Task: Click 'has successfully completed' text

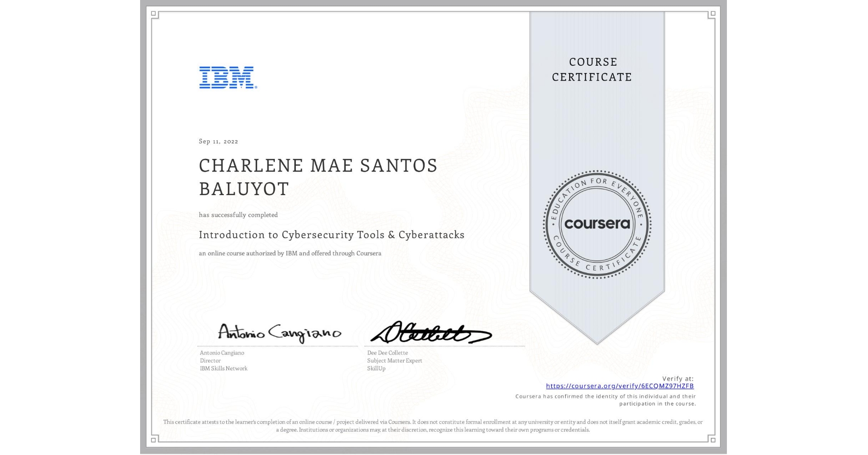Action: [x=238, y=215]
